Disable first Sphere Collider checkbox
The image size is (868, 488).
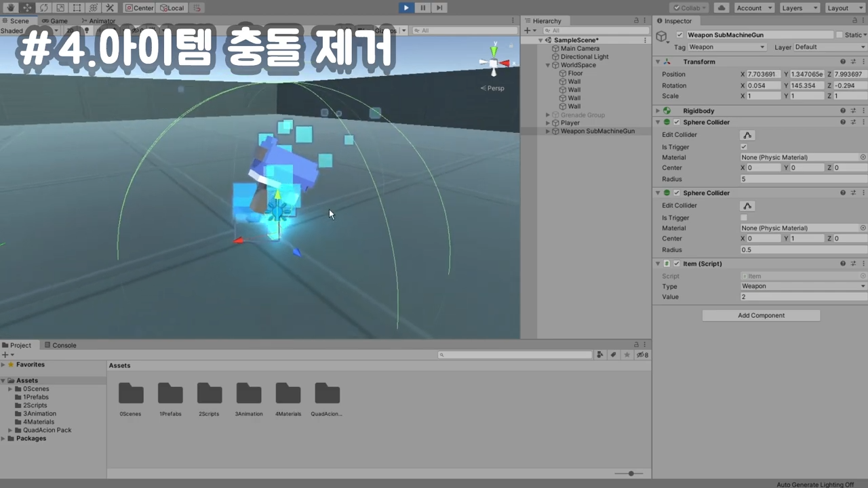[677, 123]
